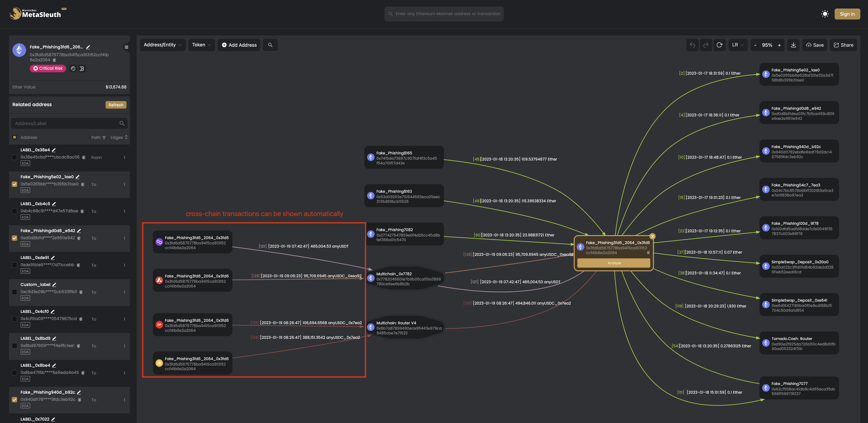Click the Share button

843,45
